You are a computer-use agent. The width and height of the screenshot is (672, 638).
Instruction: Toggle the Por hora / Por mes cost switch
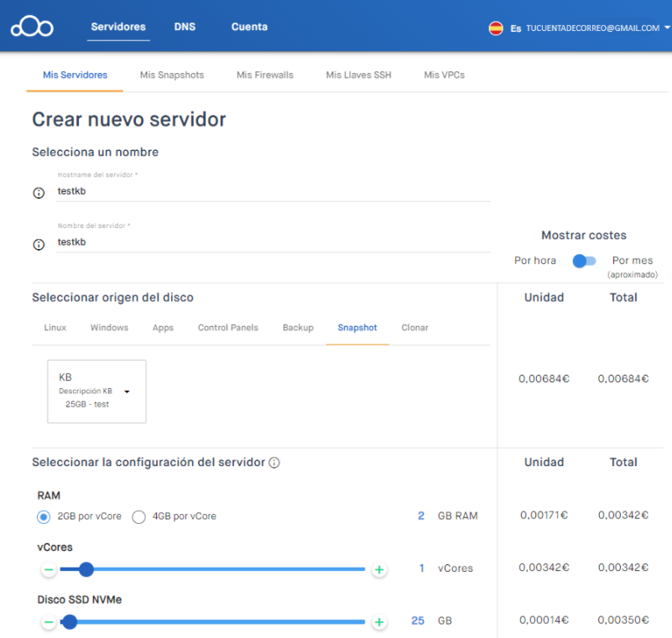pyautogui.click(x=584, y=261)
